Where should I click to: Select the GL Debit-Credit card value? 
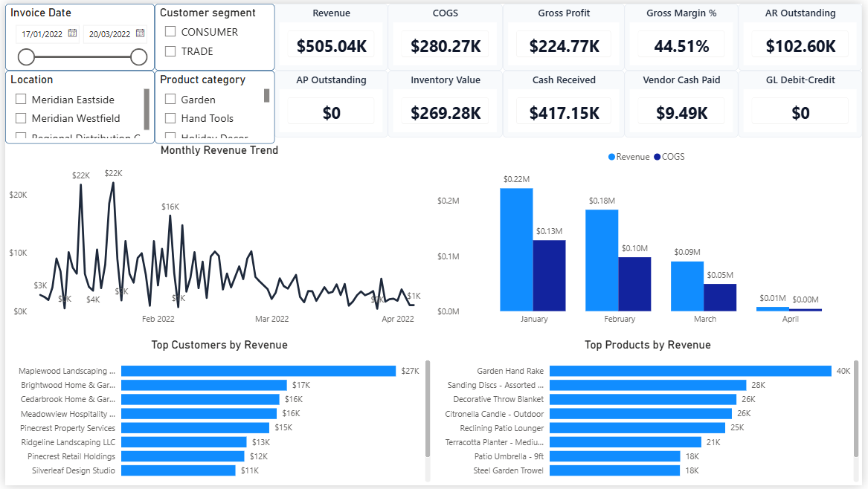(800, 113)
